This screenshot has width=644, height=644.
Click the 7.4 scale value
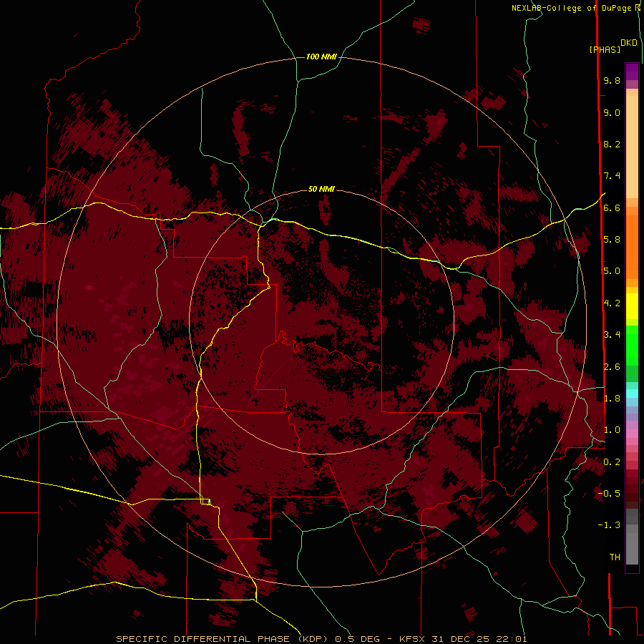point(612,176)
